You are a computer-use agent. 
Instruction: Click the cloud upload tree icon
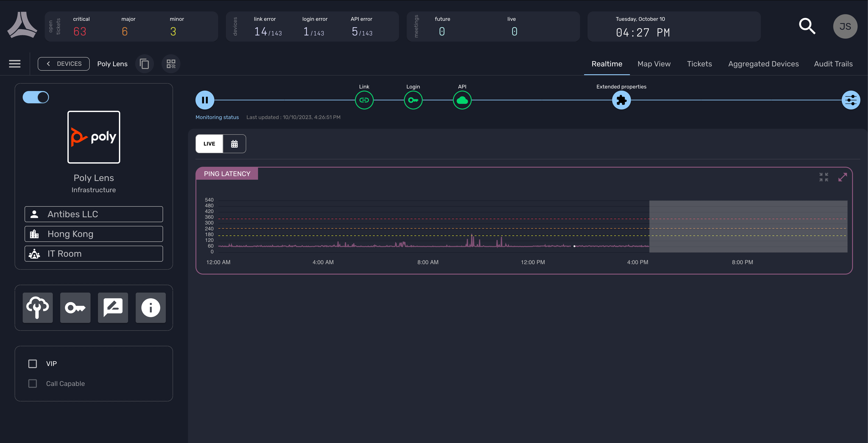pos(38,307)
